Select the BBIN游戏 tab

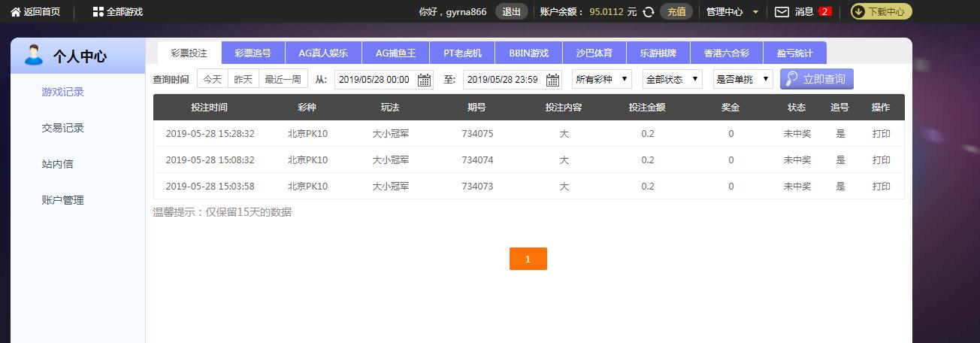529,53
